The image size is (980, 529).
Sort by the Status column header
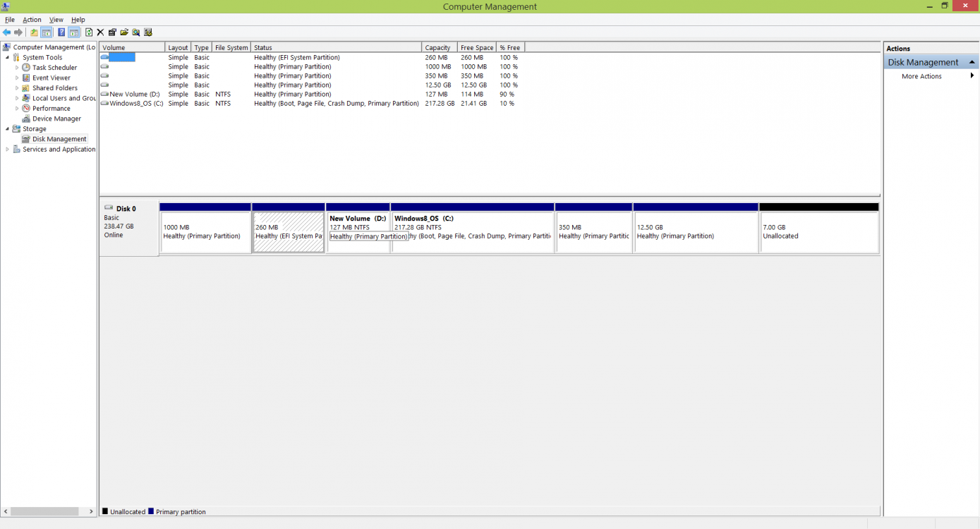[336, 48]
